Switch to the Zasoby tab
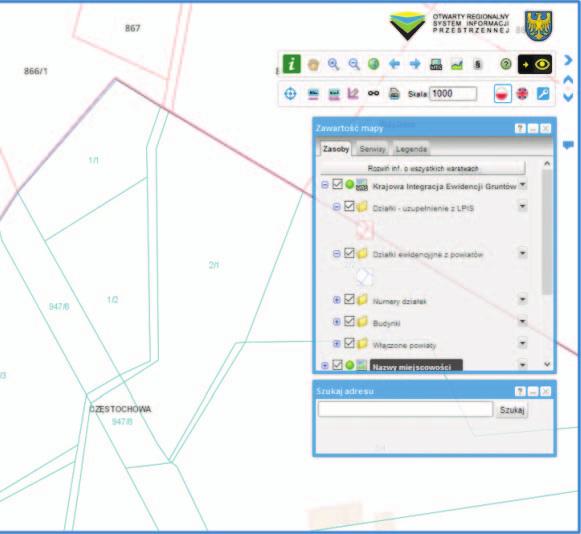This screenshot has width=581, height=534. 336,149
